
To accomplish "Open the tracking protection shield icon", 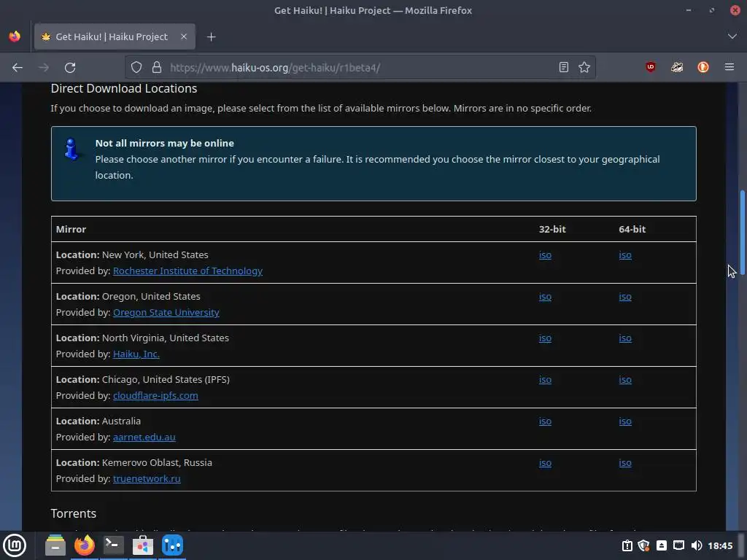I will point(136,68).
